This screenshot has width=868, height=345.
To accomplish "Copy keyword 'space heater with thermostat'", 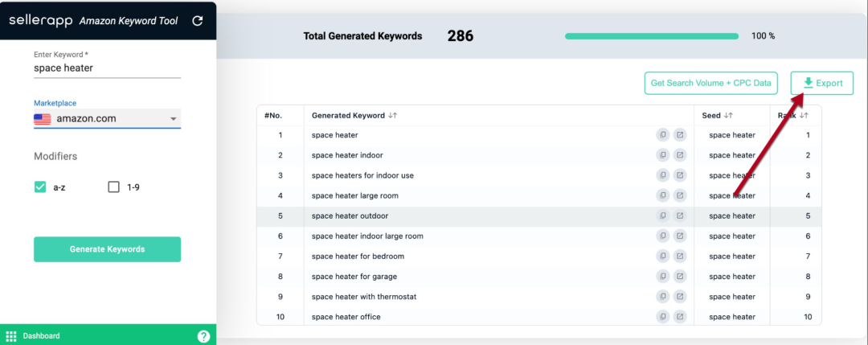I will 662,297.
